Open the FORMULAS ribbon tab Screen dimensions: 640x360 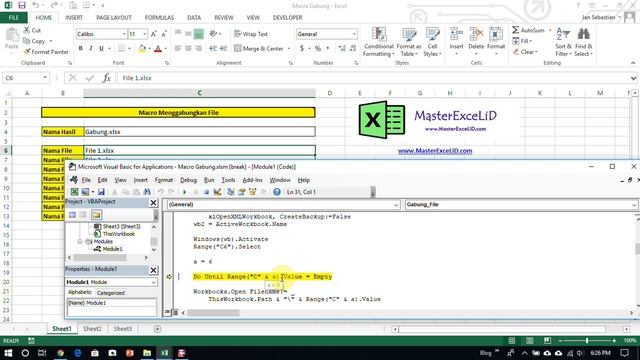click(159, 18)
